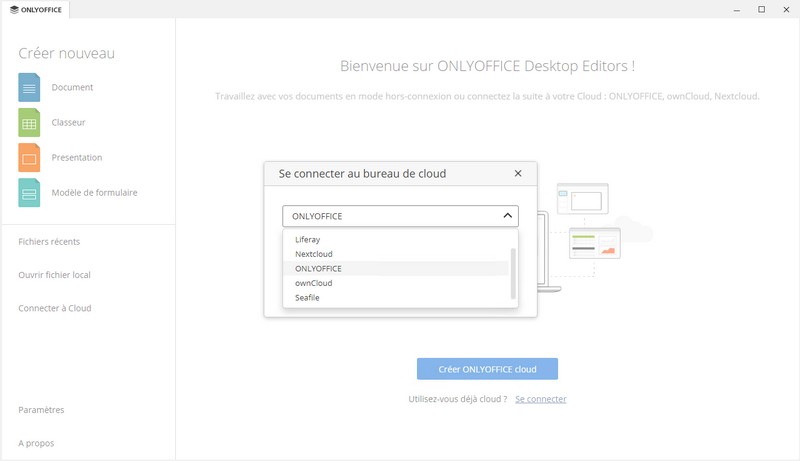Click the Se connecter link
800x461 pixels.
(541, 399)
